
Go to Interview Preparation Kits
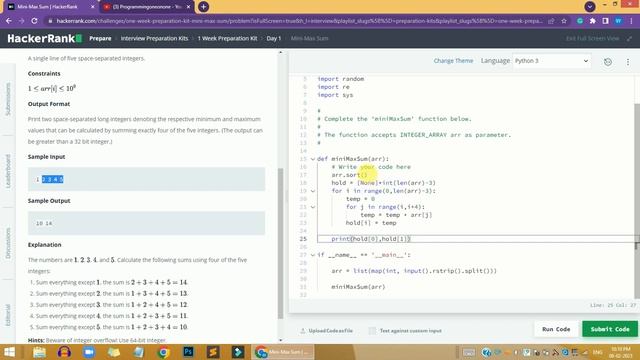click(x=154, y=38)
